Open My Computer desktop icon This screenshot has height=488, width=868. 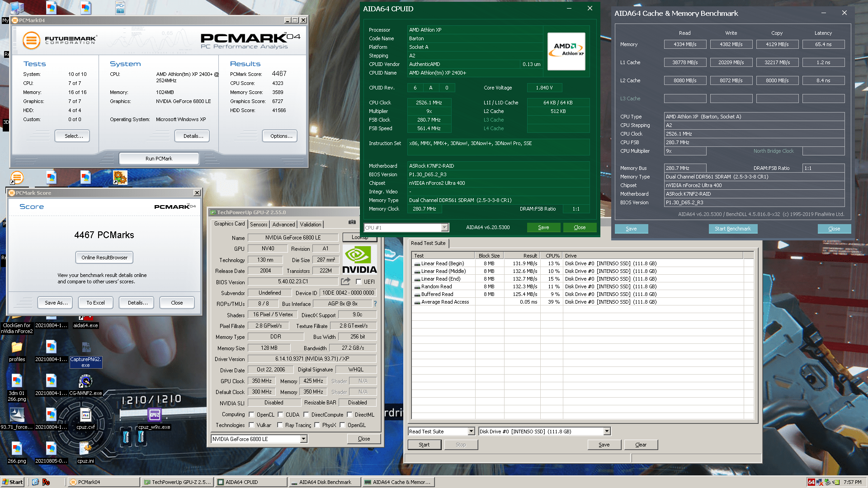click(16, 8)
